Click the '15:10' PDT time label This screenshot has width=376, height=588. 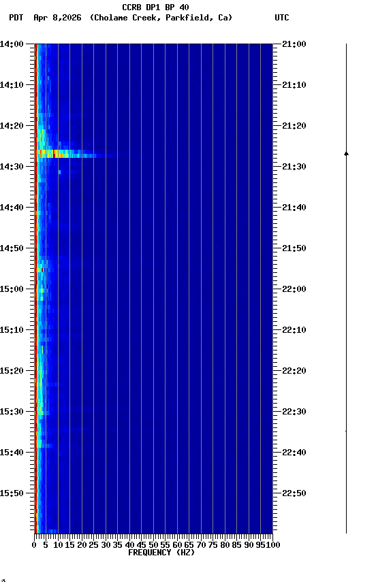click(x=12, y=330)
